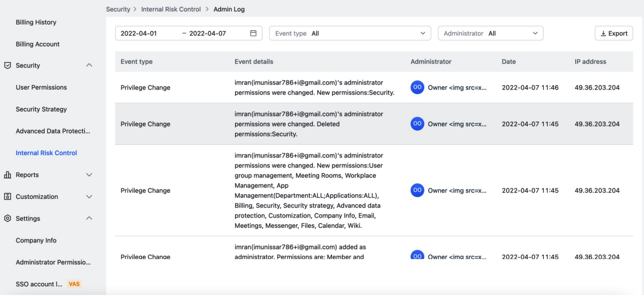644x296 pixels.
Task: Click the calendar icon in date range field
Action: [253, 33]
